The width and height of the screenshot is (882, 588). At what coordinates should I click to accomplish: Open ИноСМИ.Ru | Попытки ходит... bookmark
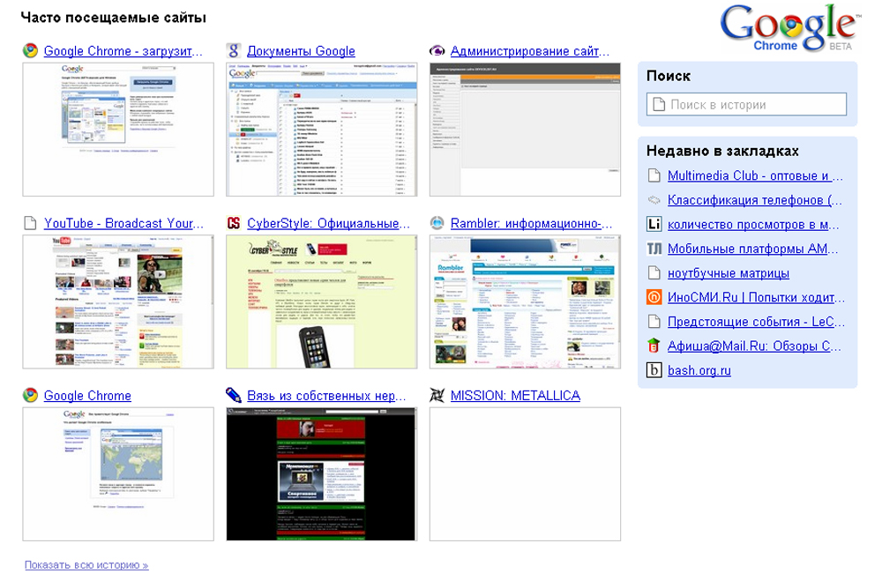pyautogui.click(x=756, y=297)
